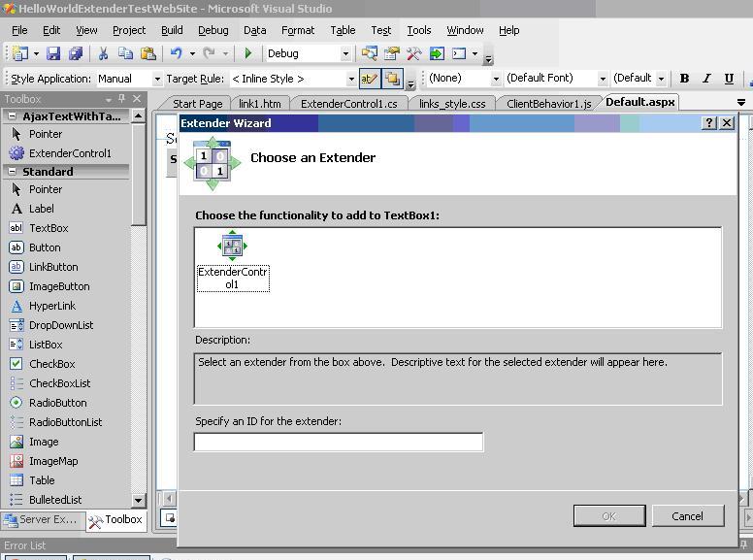Screen dimensions: 753x560
Task: Undo the last action
Action: point(177,53)
